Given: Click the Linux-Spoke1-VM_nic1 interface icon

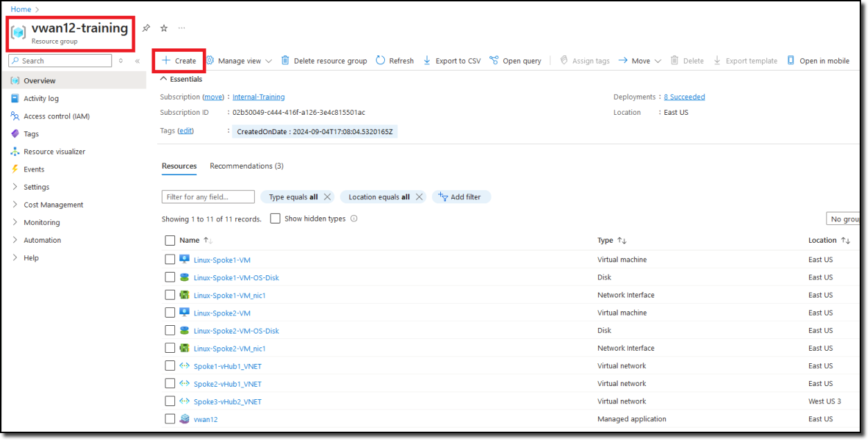Looking at the screenshot, I should click(x=184, y=295).
